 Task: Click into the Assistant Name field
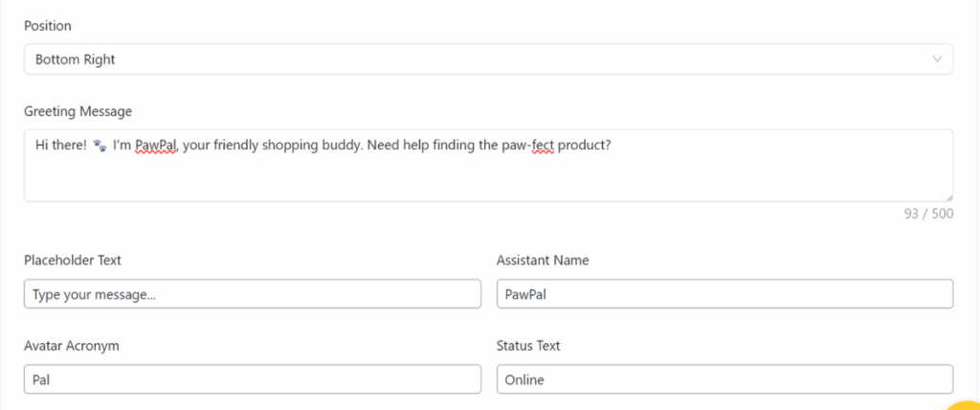click(x=724, y=295)
